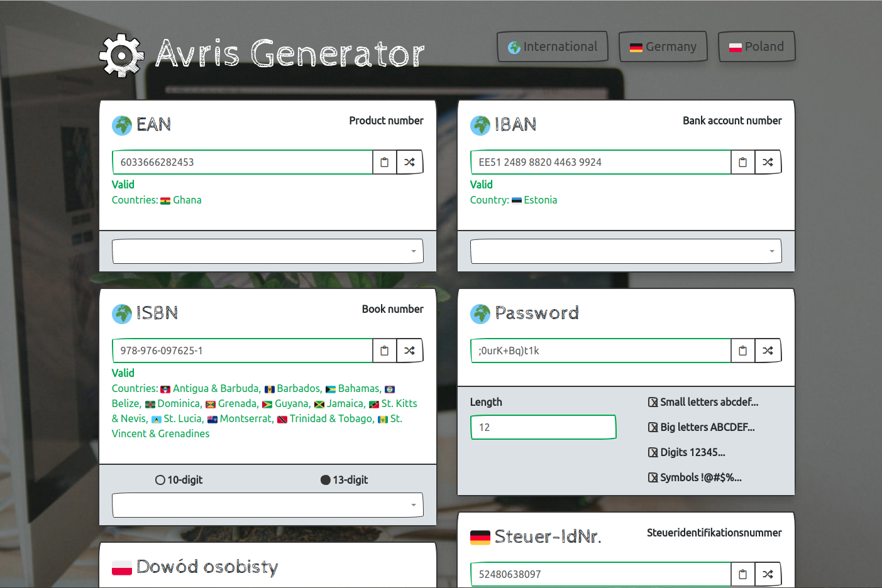Uncheck the Symbols !@#$% option
882x588 pixels.
click(653, 477)
